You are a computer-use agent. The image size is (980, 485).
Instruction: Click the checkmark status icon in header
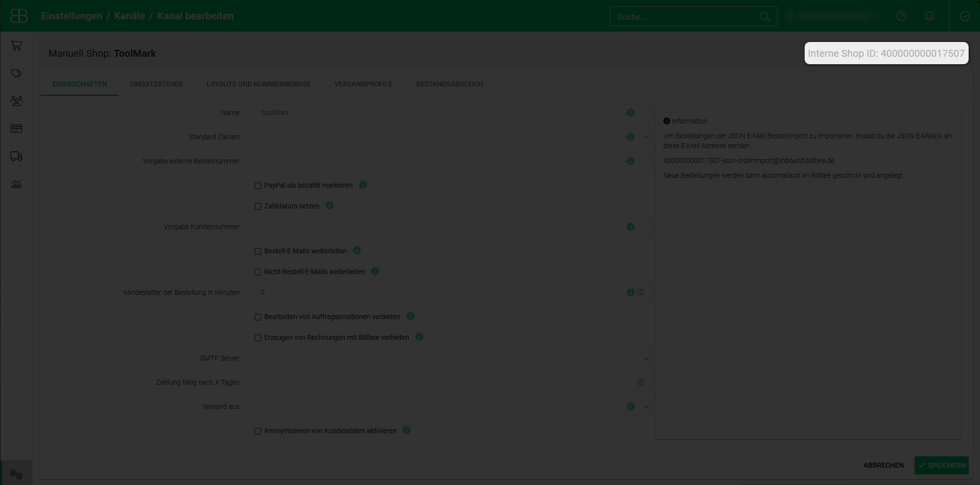[965, 16]
